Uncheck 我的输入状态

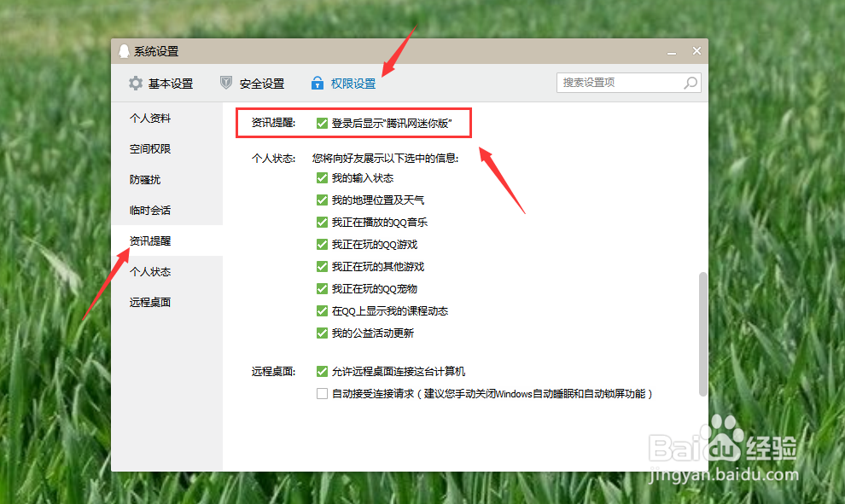[x=322, y=178]
